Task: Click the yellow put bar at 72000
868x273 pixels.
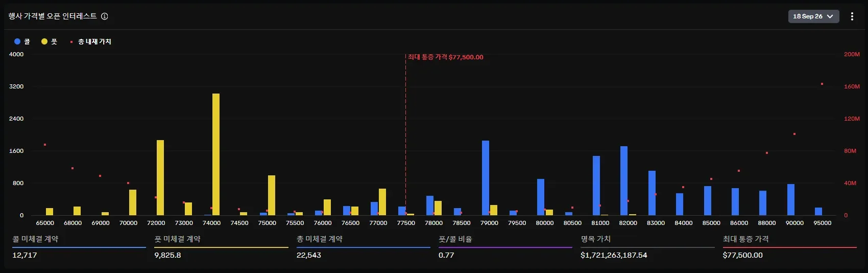Action: (160, 177)
